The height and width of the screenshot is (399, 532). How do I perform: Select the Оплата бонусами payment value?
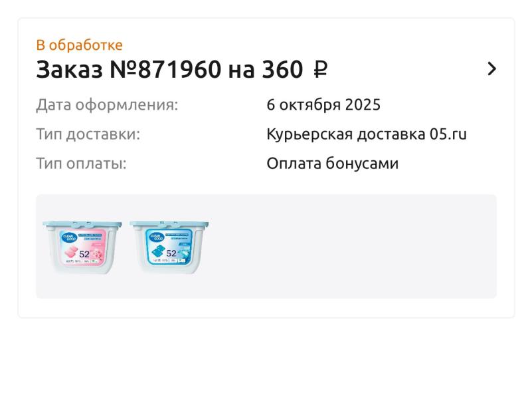pyautogui.click(x=332, y=164)
